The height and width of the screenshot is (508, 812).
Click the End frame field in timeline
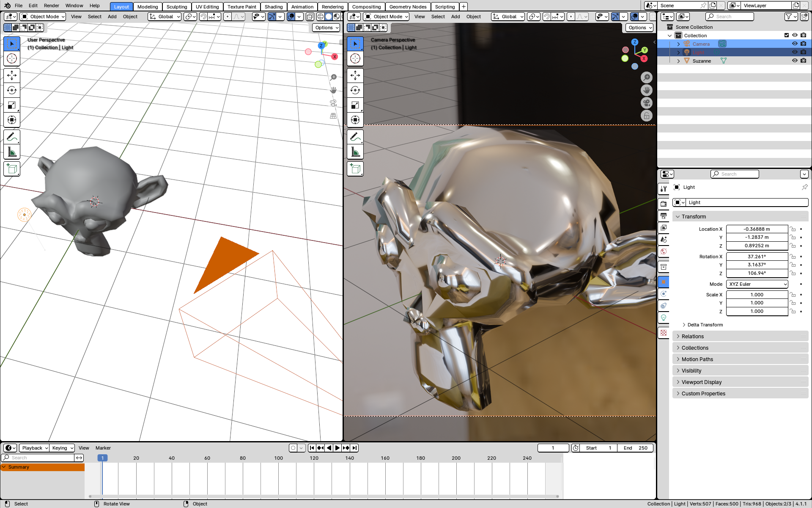(635, 448)
